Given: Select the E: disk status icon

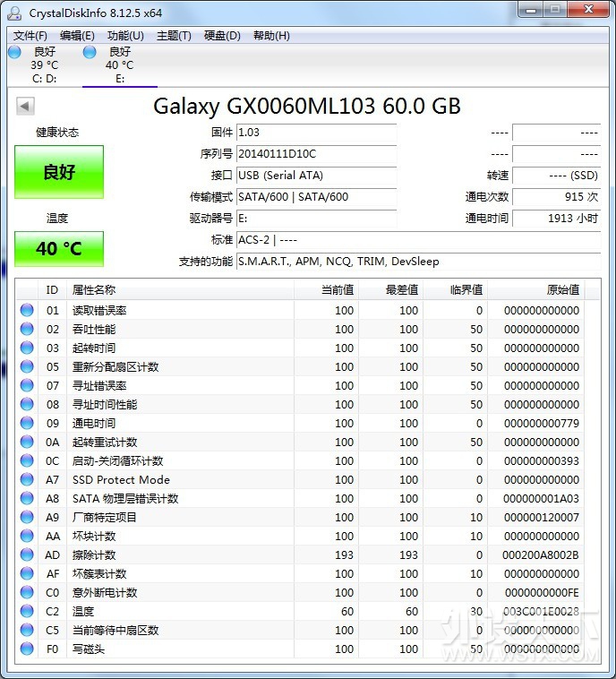Looking at the screenshot, I should point(90,53).
